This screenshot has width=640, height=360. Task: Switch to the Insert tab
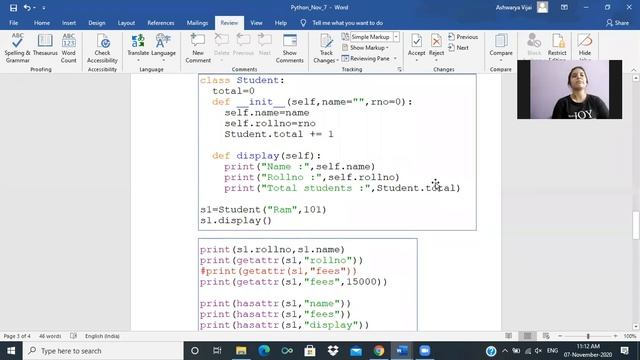click(x=69, y=23)
